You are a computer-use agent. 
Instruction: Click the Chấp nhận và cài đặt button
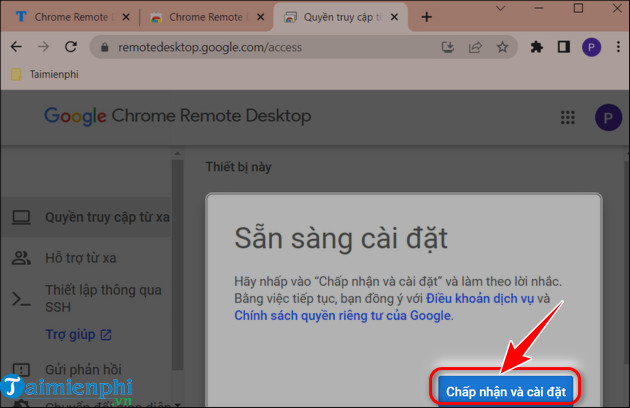[506, 391]
